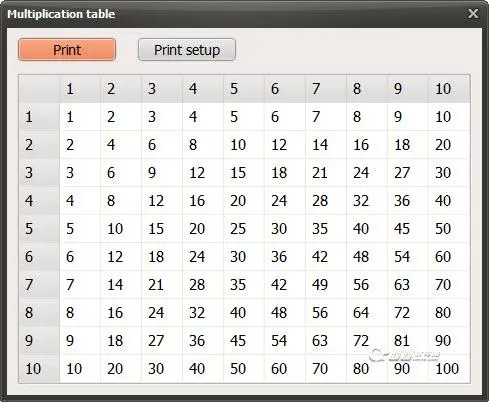Select row header 10
Screen dimensions: 489x402
tap(39, 369)
